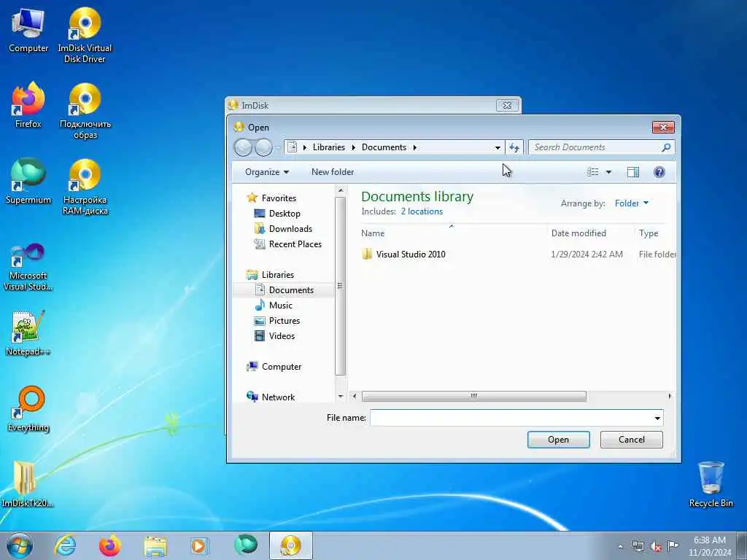
Task: Open the view options dropdown arrow
Action: [x=608, y=172]
